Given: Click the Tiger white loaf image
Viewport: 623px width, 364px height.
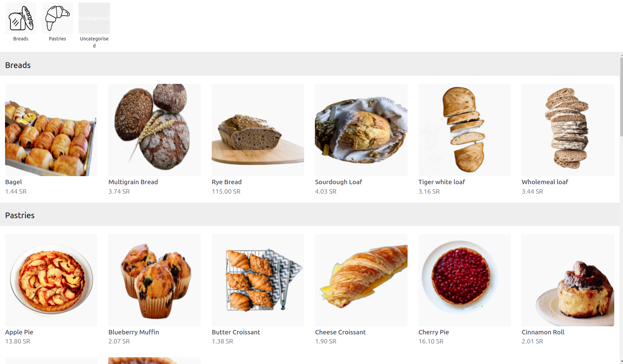Looking at the screenshot, I should (465, 130).
